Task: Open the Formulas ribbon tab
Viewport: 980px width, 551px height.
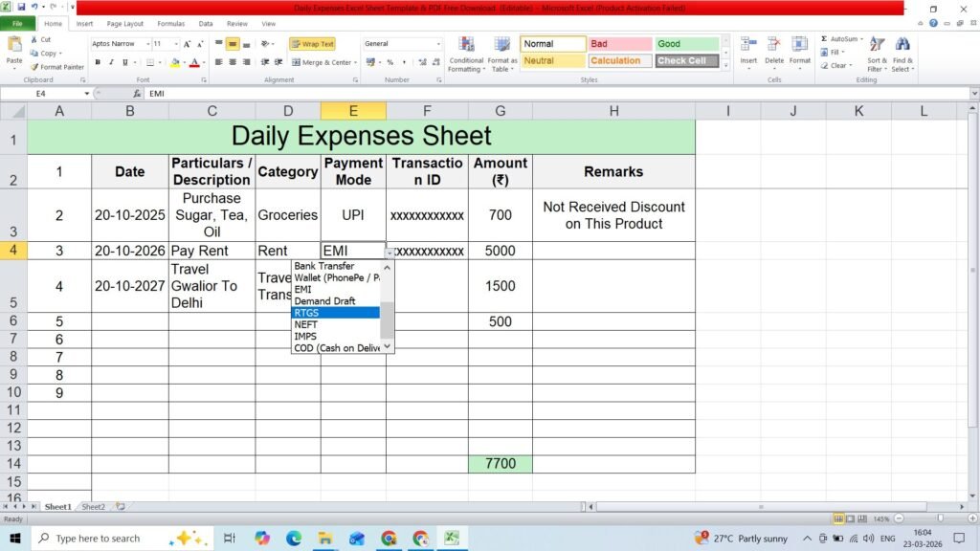Action: click(170, 24)
